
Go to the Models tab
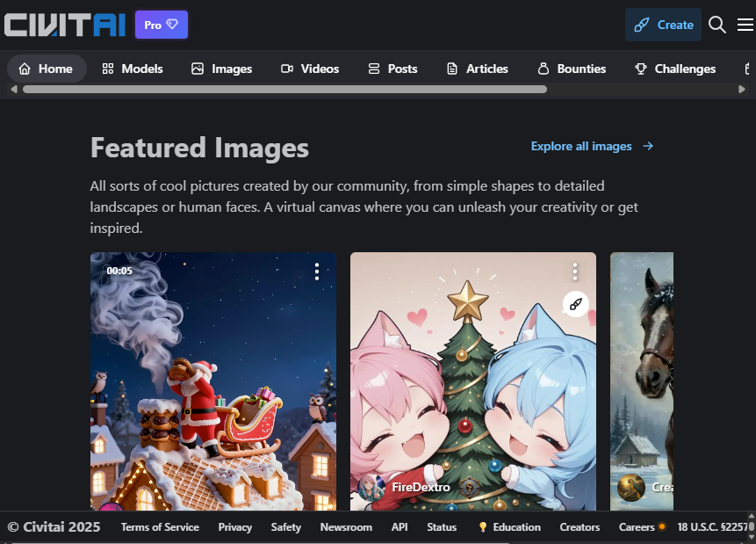(x=133, y=69)
